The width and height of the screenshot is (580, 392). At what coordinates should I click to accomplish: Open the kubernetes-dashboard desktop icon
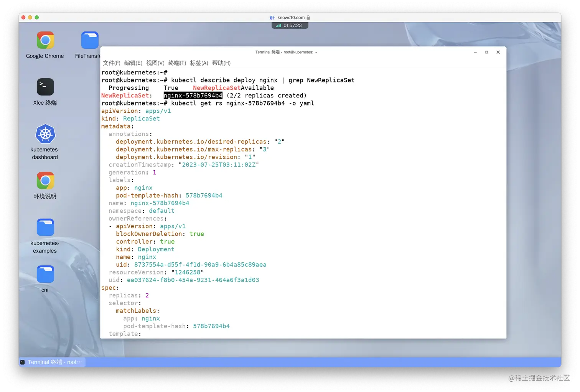coord(45,134)
